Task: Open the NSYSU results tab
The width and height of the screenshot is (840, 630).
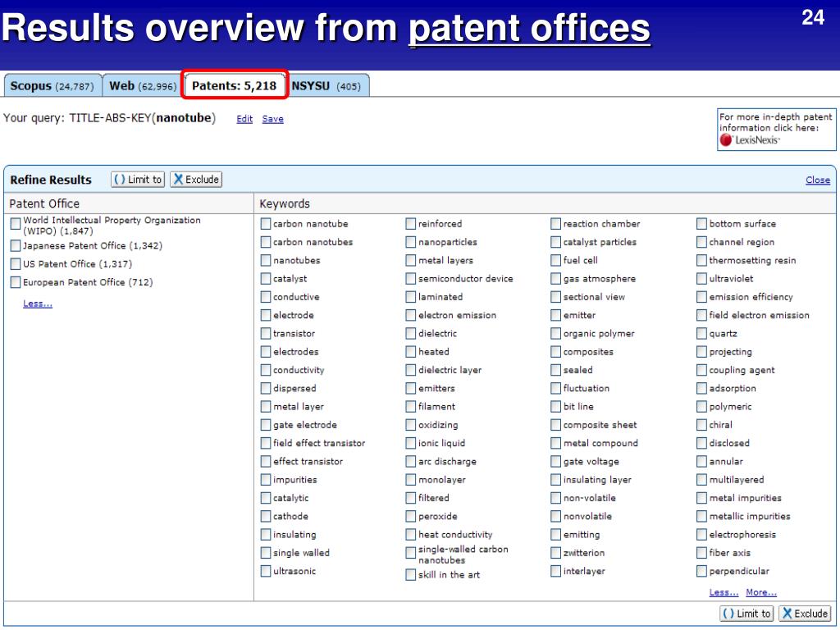Action: [x=326, y=85]
